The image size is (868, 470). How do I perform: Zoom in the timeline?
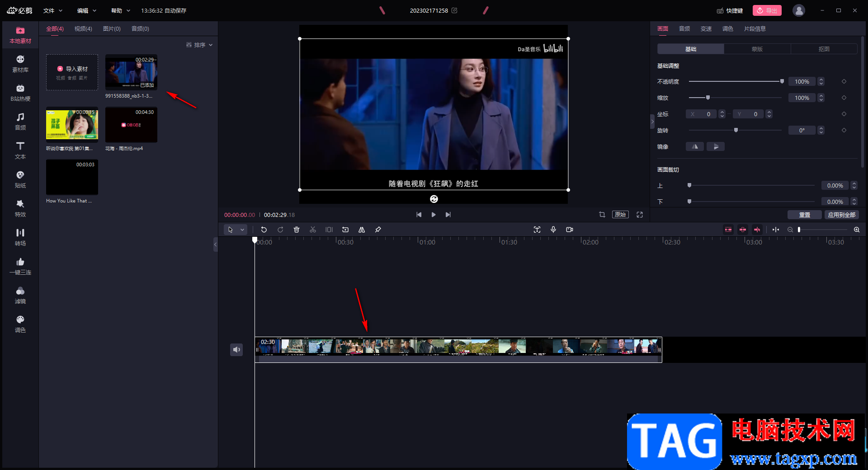click(x=857, y=230)
